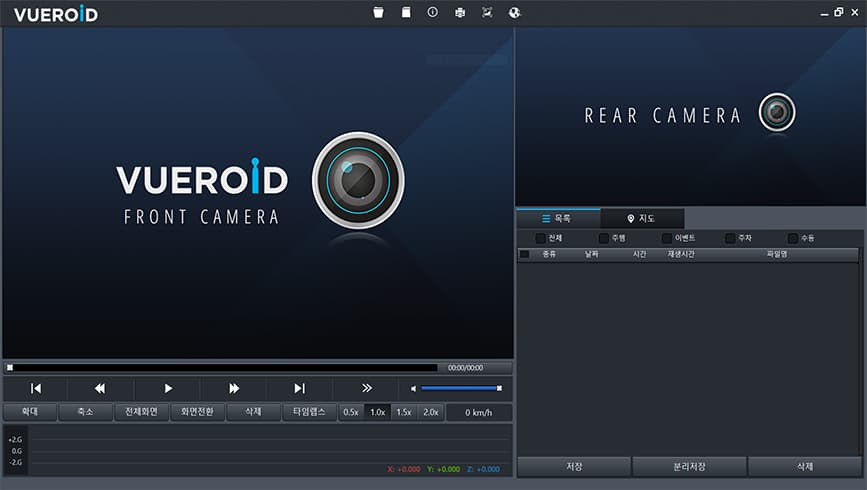Toggle select-all checkbox in table header
Screen dimensions: 867x490
pos(525,254)
